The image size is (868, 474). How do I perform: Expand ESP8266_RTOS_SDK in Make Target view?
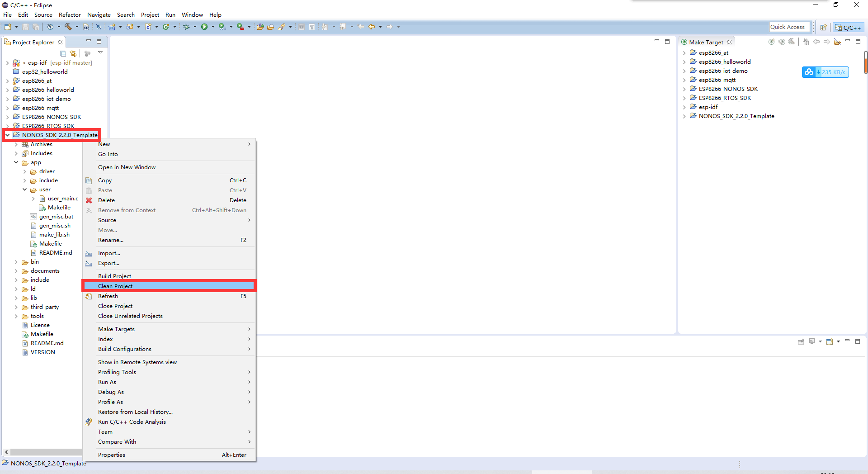[684, 98]
